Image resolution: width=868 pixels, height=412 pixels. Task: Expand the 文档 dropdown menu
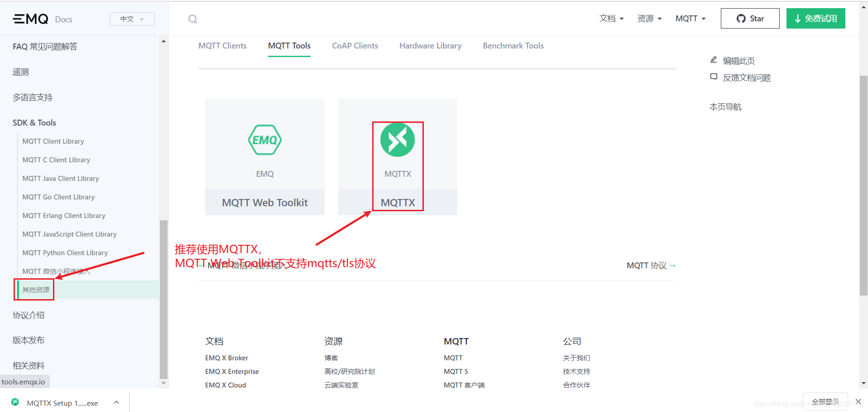(611, 18)
